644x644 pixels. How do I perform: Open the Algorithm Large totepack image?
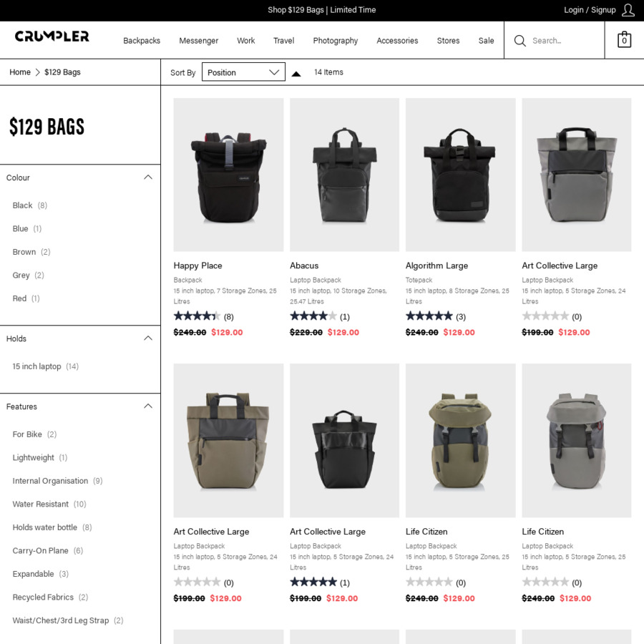[460, 175]
